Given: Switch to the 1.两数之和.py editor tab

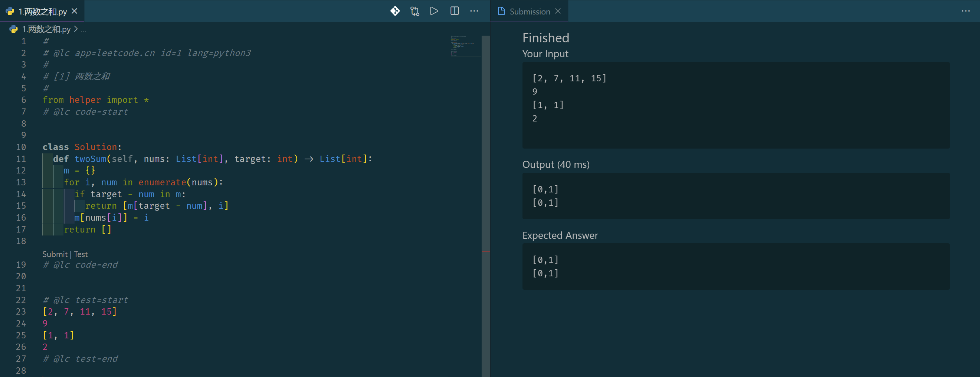Looking at the screenshot, I should click(42, 11).
